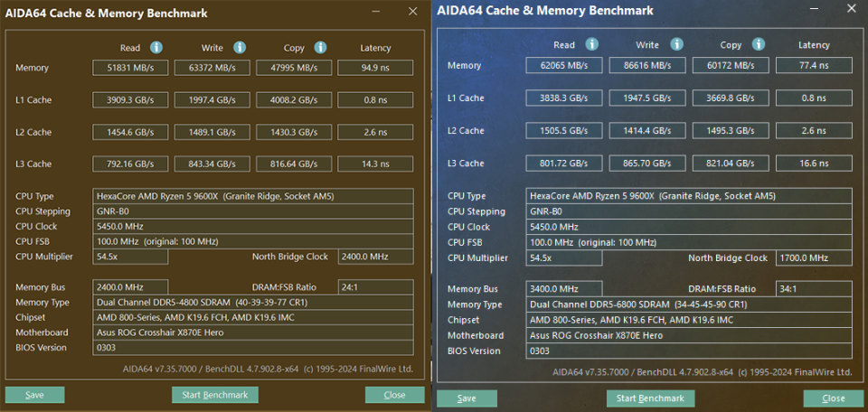Image resolution: width=868 pixels, height=412 pixels.
Task: Click Memory Bus 2400.0 MHz field
Action: tap(130, 287)
